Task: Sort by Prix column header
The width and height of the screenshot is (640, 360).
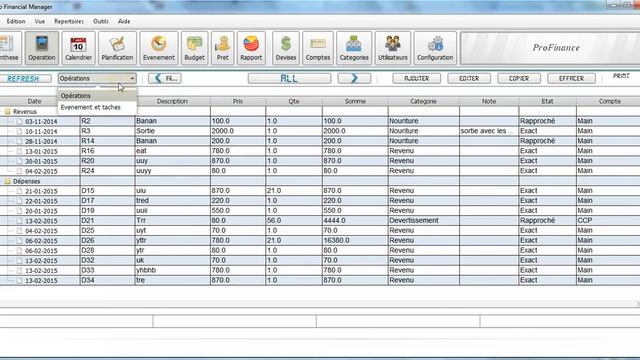Action: (x=238, y=101)
